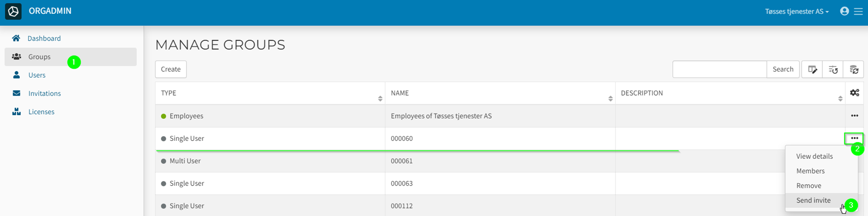Open the hamburger menu in header
868x216 pixels.
point(858,12)
